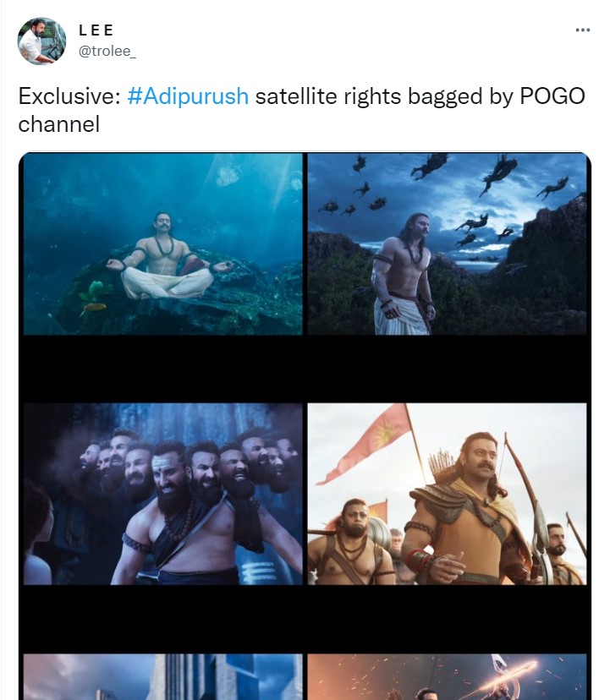Open the archer with orange flag image
The width and height of the screenshot is (599, 700).
pos(447,495)
